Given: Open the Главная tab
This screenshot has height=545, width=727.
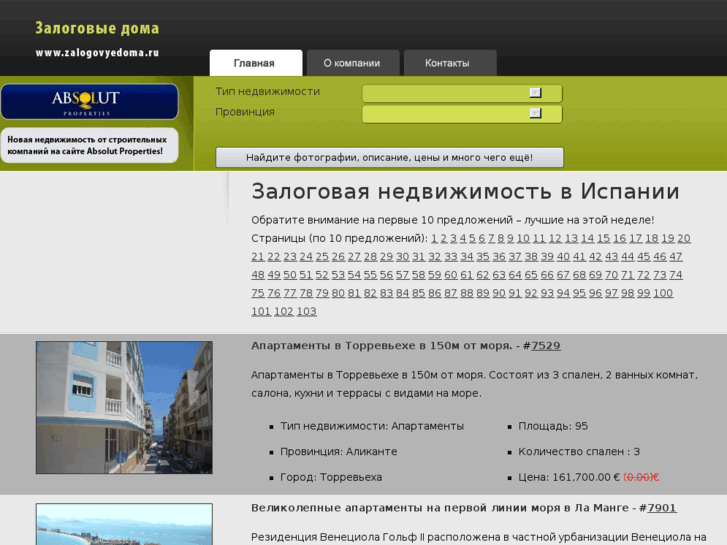Looking at the screenshot, I should 256,63.
